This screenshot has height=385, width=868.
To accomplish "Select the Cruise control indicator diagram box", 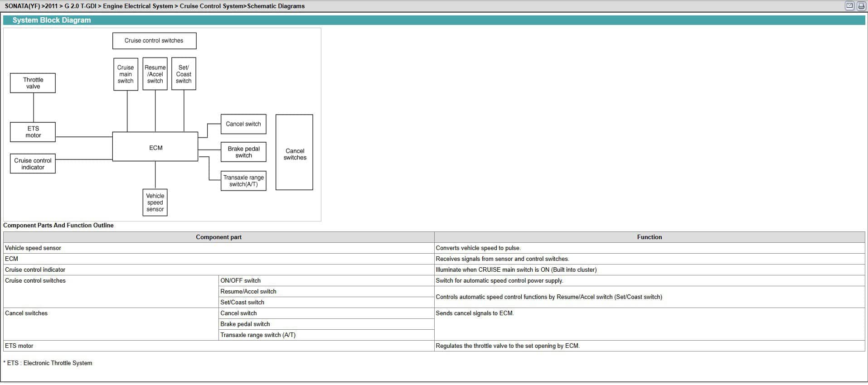I will (x=33, y=164).
